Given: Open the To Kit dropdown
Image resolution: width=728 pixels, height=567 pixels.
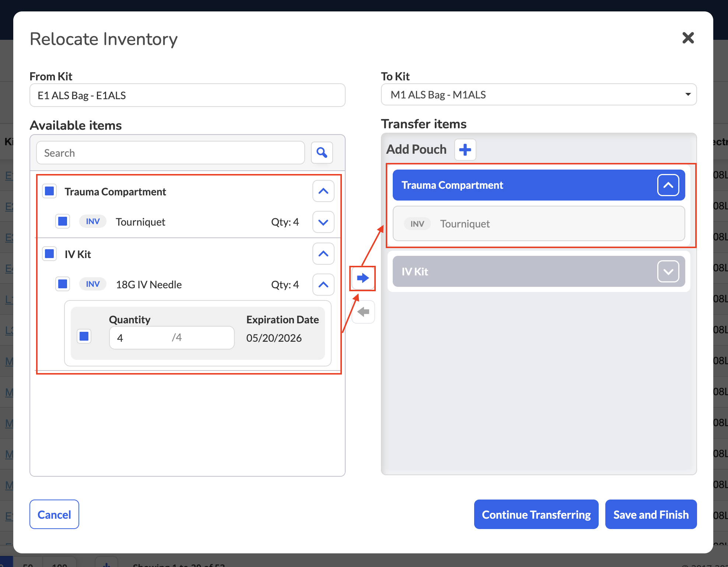Looking at the screenshot, I should pos(539,95).
